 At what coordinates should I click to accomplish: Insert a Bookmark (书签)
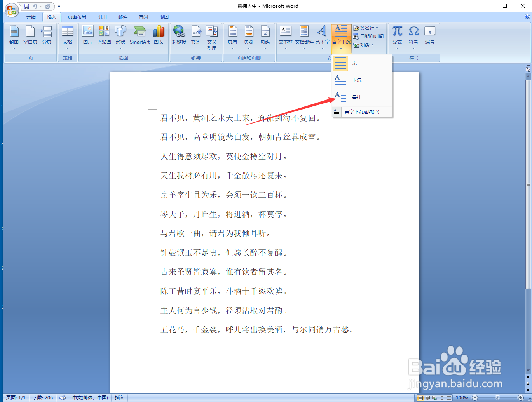point(195,36)
